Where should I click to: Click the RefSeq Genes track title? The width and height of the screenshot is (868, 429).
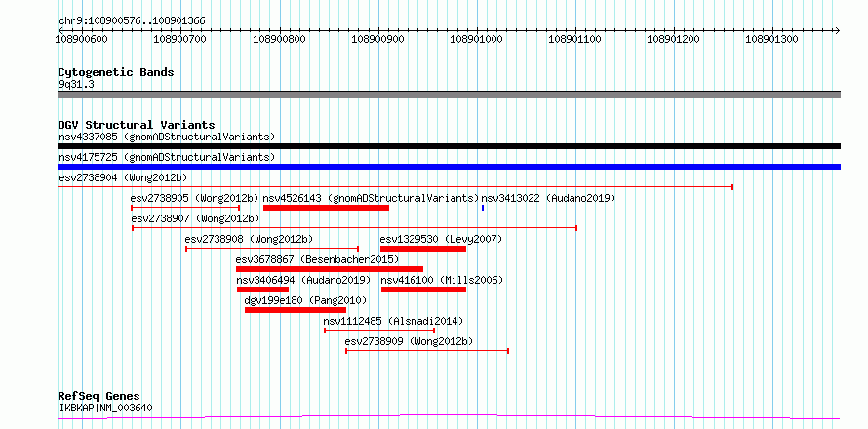[99, 396]
